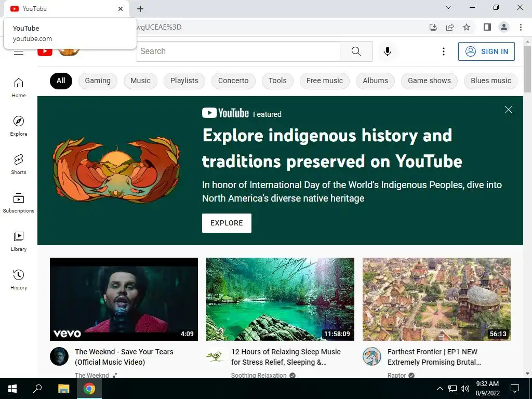Image resolution: width=532 pixels, height=399 pixels.
Task: Open Windows taskbar search
Action: click(37, 389)
